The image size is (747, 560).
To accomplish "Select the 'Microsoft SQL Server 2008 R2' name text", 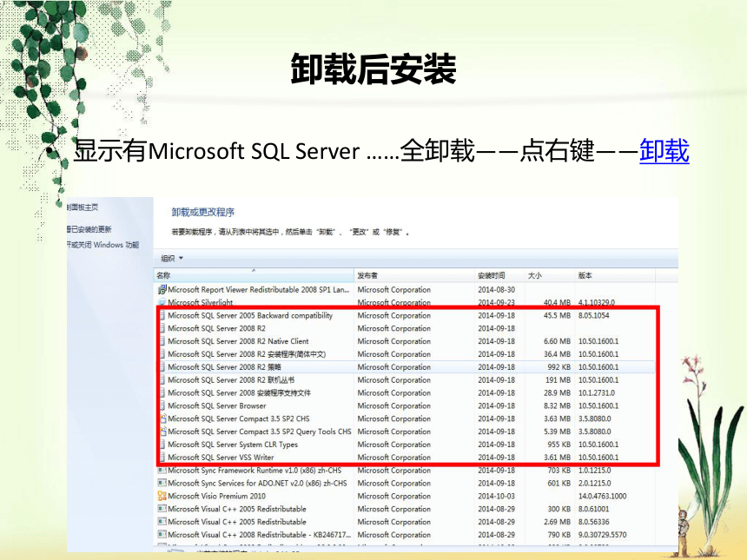I will (217, 328).
